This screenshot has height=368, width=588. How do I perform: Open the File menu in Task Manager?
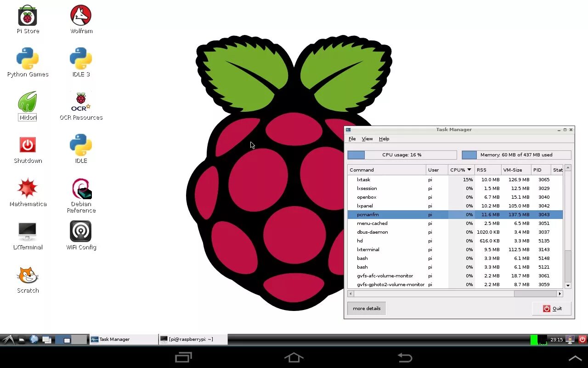(352, 139)
